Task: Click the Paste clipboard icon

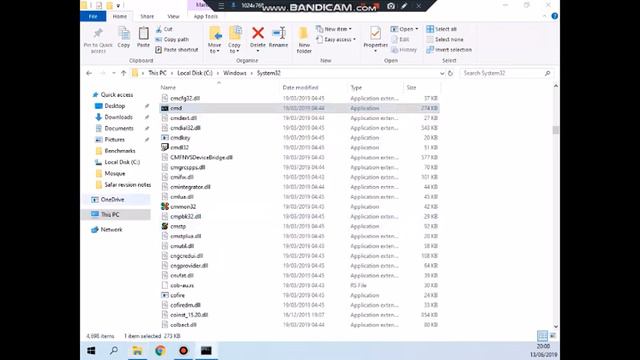Action: [143, 33]
